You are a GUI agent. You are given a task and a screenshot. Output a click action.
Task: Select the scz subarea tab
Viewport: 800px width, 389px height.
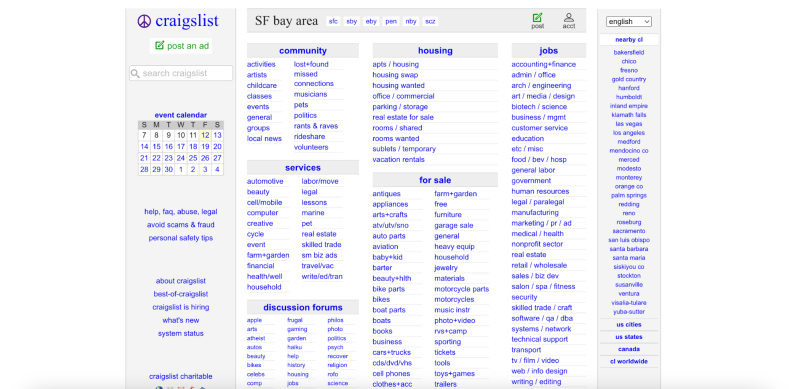click(431, 21)
